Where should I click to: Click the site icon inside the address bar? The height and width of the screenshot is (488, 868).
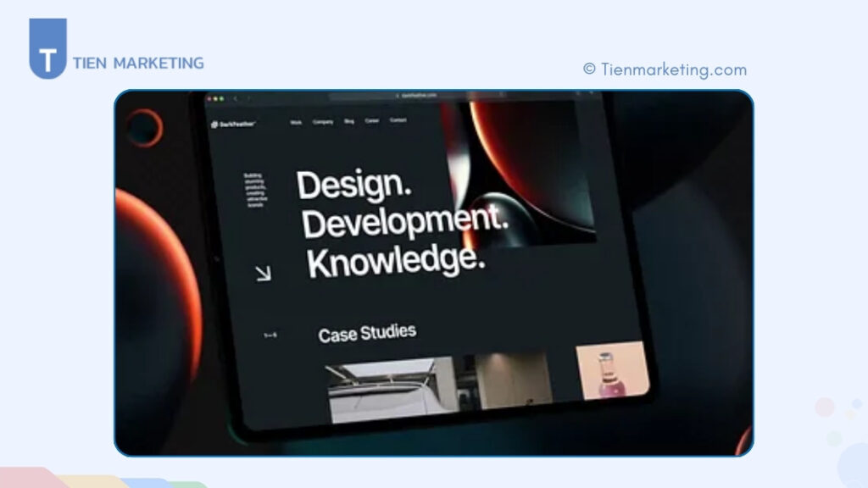coord(398,95)
